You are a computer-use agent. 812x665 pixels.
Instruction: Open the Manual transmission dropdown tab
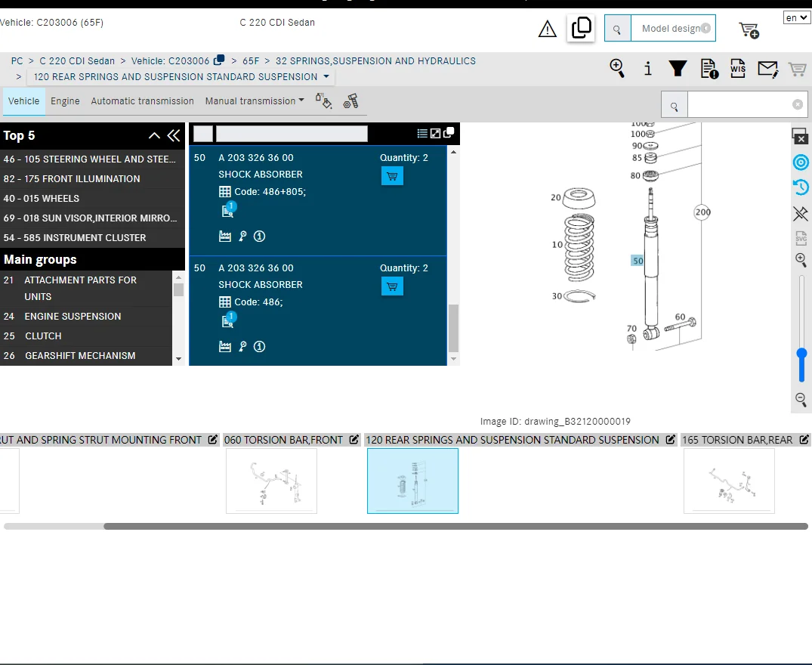(x=255, y=101)
